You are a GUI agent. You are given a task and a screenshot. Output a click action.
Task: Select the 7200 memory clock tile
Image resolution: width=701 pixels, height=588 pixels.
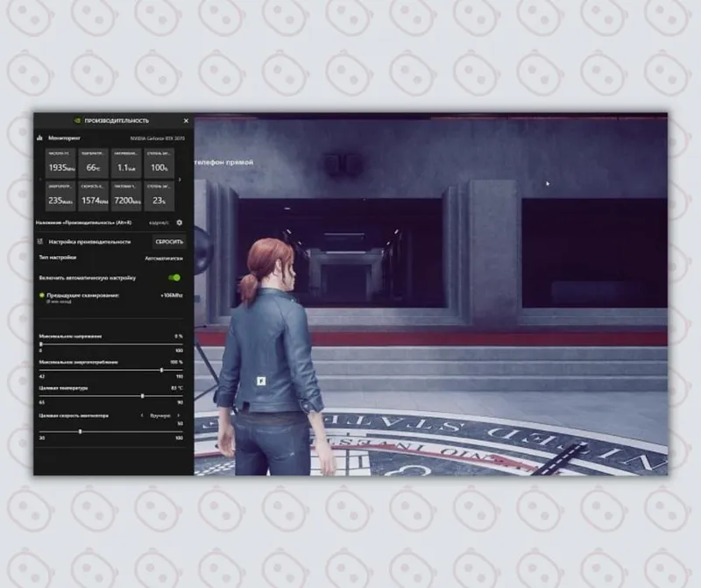(126, 195)
